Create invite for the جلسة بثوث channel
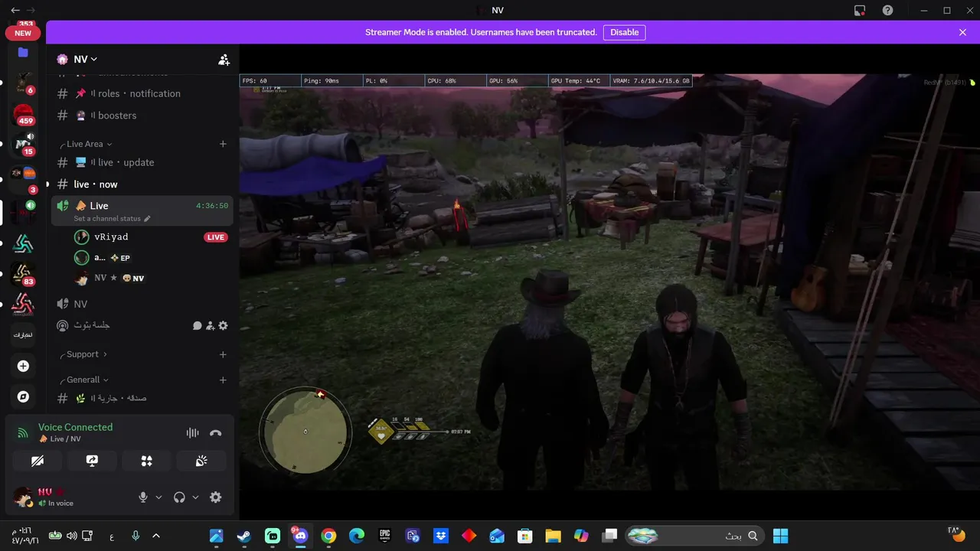Viewport: 980px width, 551px height. pos(210,325)
